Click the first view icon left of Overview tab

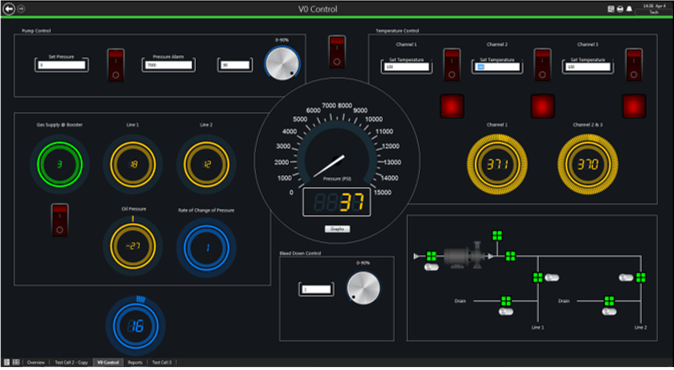coord(7,362)
